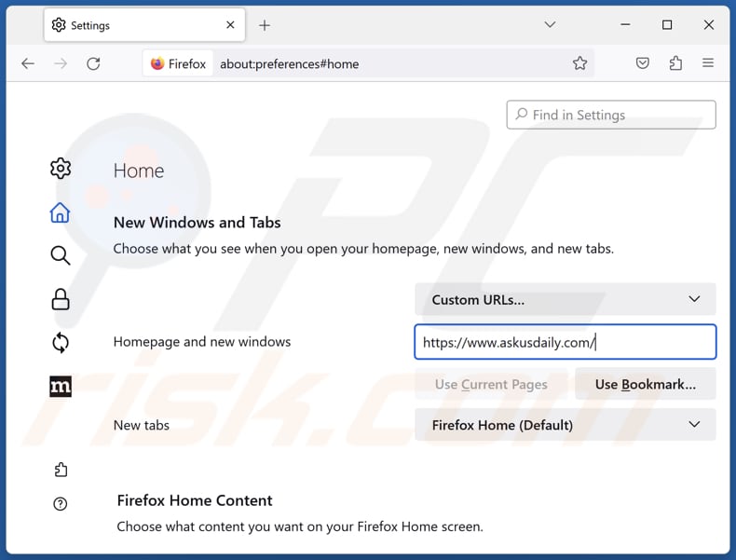736x560 pixels.
Task: Reload the current page
Action: pyautogui.click(x=93, y=63)
